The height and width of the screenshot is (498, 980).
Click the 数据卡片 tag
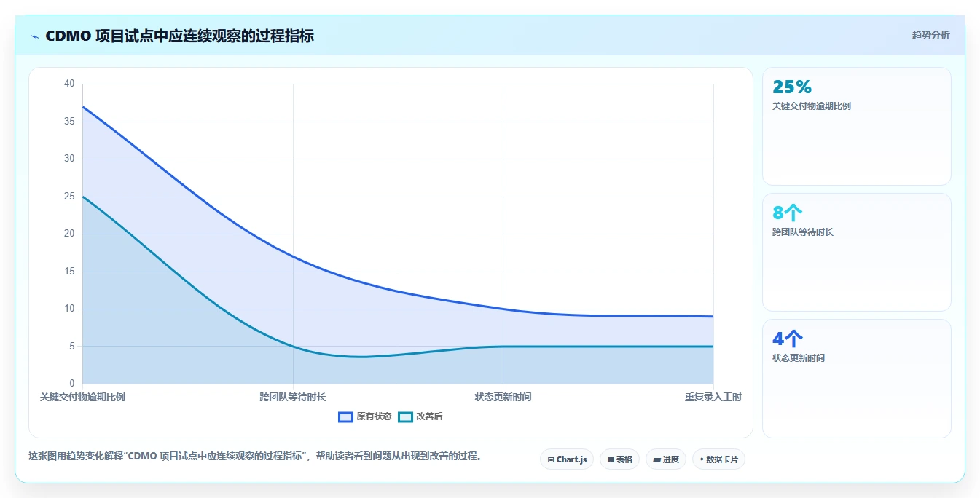point(718,459)
